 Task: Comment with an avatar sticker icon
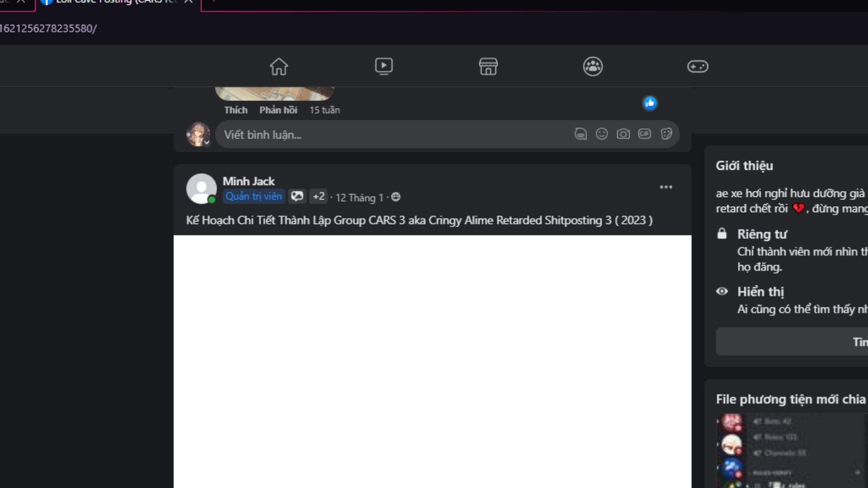point(580,134)
